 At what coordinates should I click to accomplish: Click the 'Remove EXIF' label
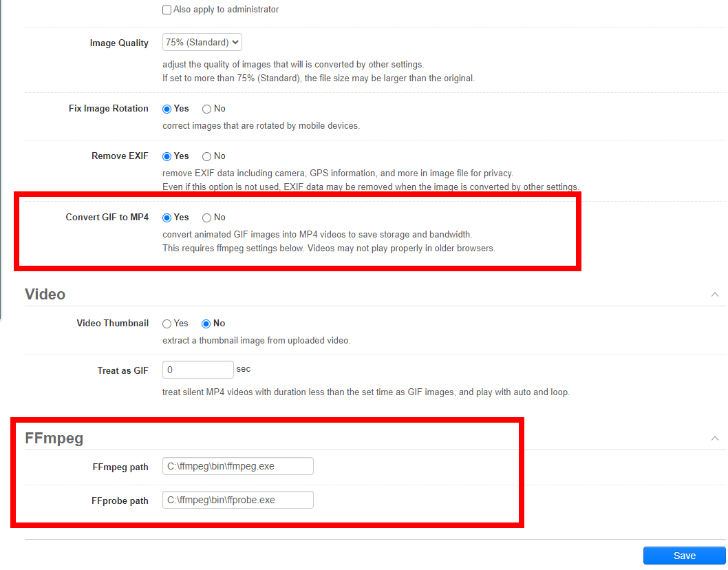pyautogui.click(x=120, y=156)
